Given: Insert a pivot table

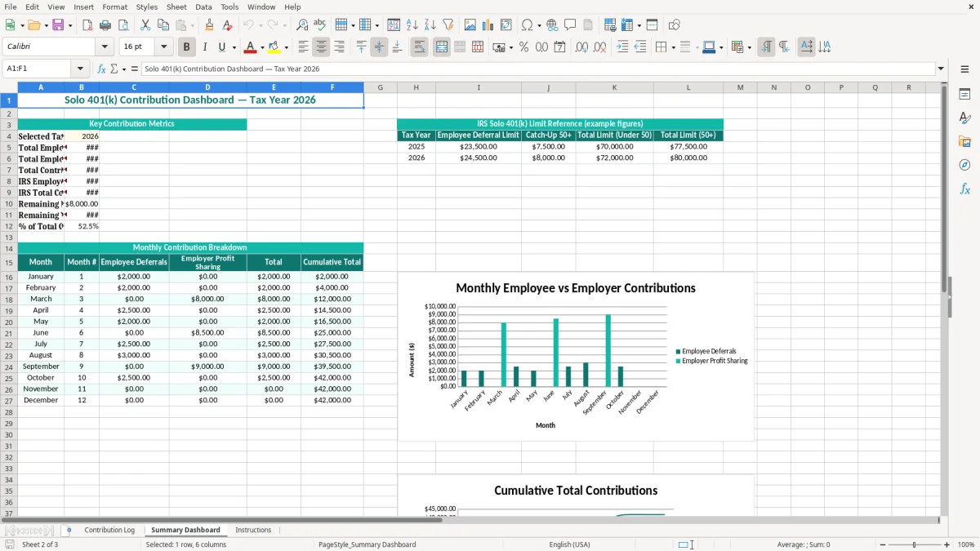Looking at the screenshot, I should pos(506,25).
